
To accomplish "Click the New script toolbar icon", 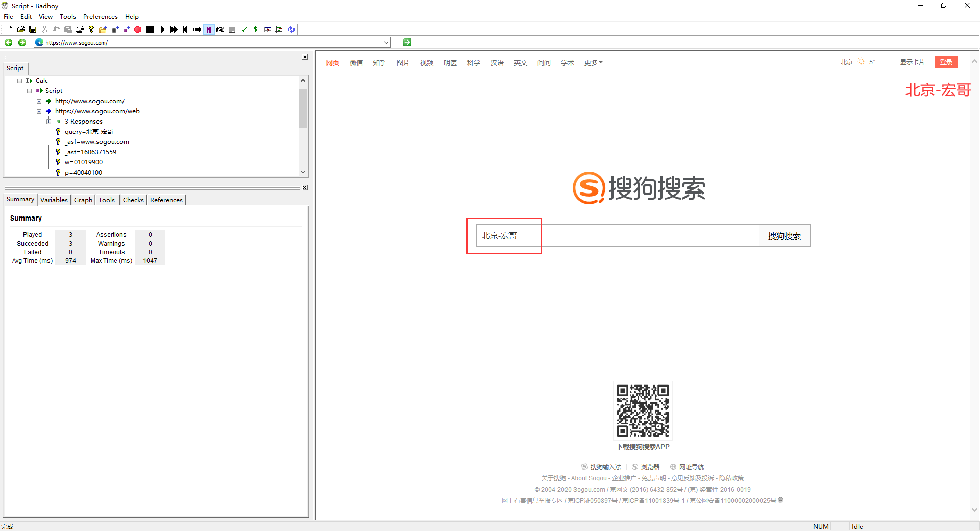I will coord(9,29).
